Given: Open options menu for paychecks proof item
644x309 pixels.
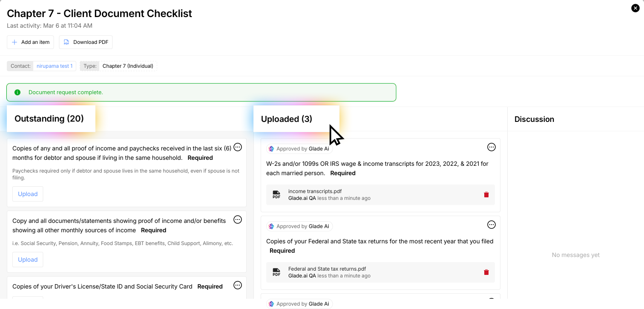Looking at the screenshot, I should point(238,147).
